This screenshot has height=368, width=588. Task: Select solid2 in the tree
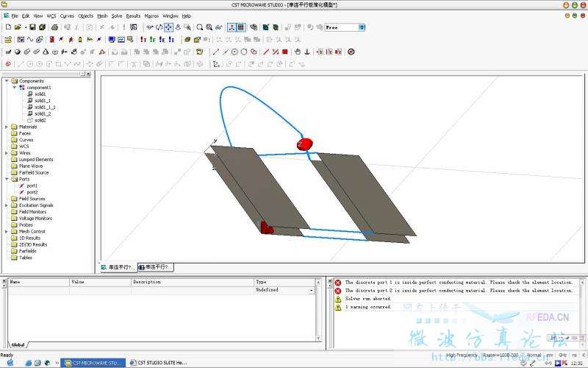[x=40, y=120]
